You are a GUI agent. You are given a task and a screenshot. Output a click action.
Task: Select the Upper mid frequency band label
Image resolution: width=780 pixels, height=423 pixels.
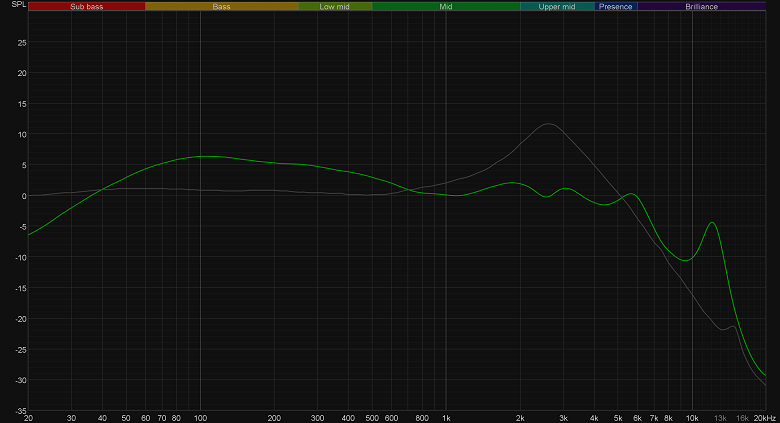[557, 6]
